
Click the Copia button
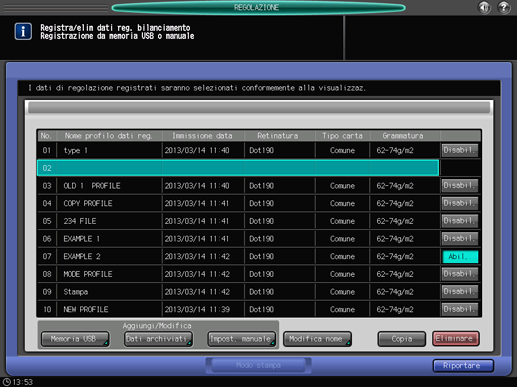[x=402, y=339]
